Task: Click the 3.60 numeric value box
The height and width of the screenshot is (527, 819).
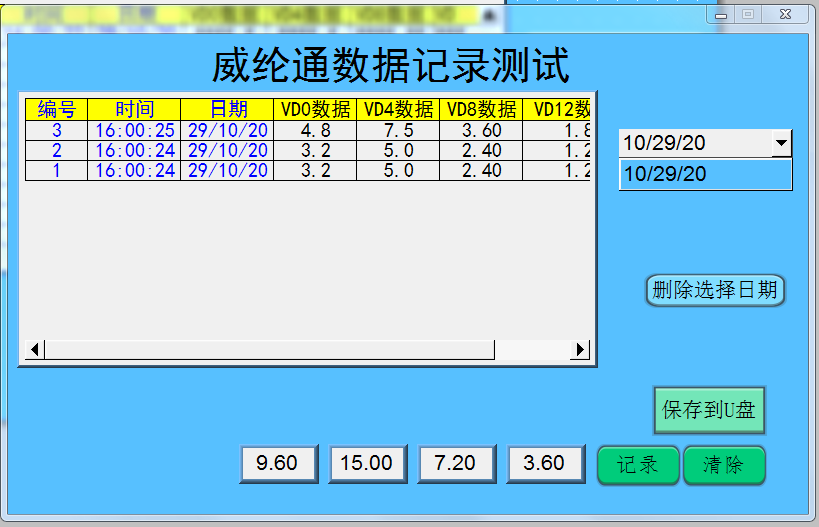Action: coord(545,464)
